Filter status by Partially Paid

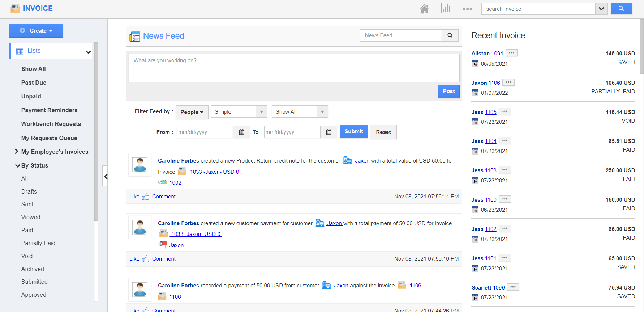coord(38,243)
